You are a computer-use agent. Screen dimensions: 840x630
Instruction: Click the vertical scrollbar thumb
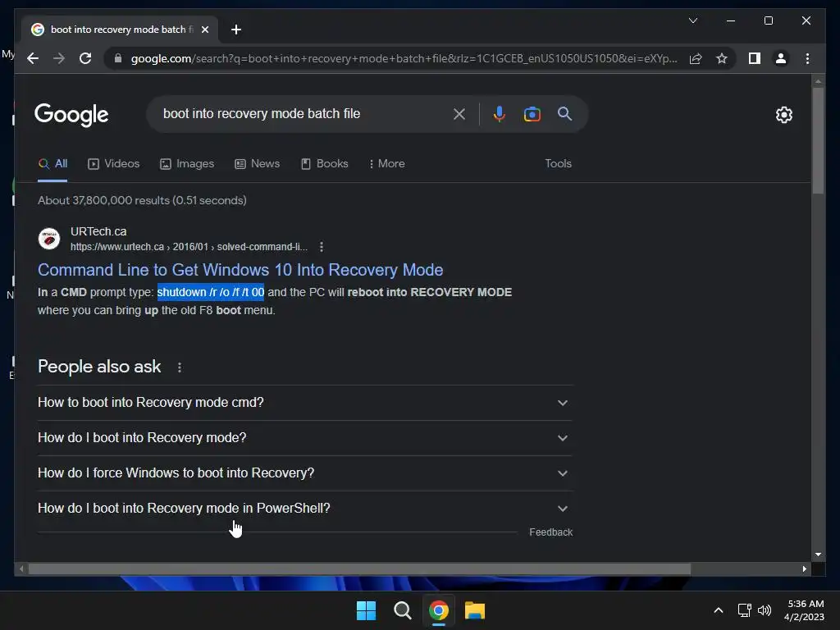pos(818,140)
